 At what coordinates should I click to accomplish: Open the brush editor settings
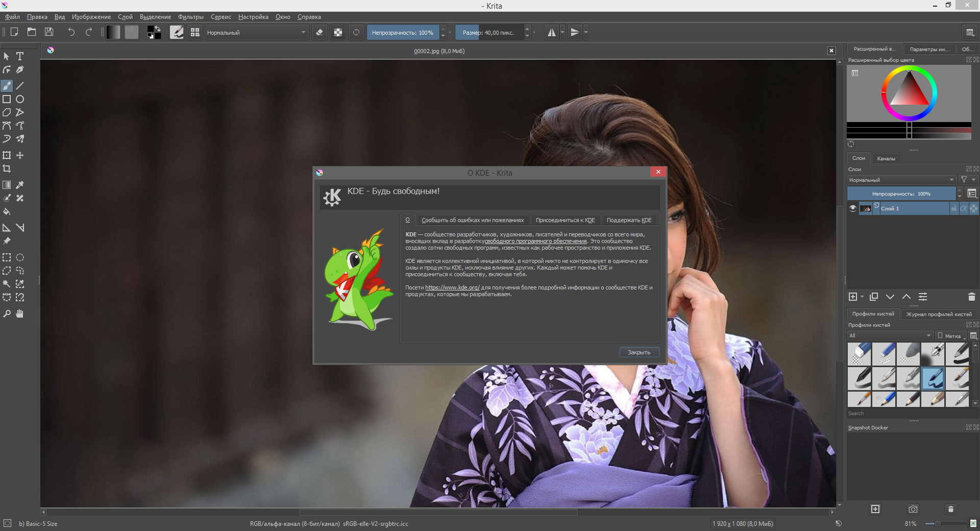click(x=177, y=32)
